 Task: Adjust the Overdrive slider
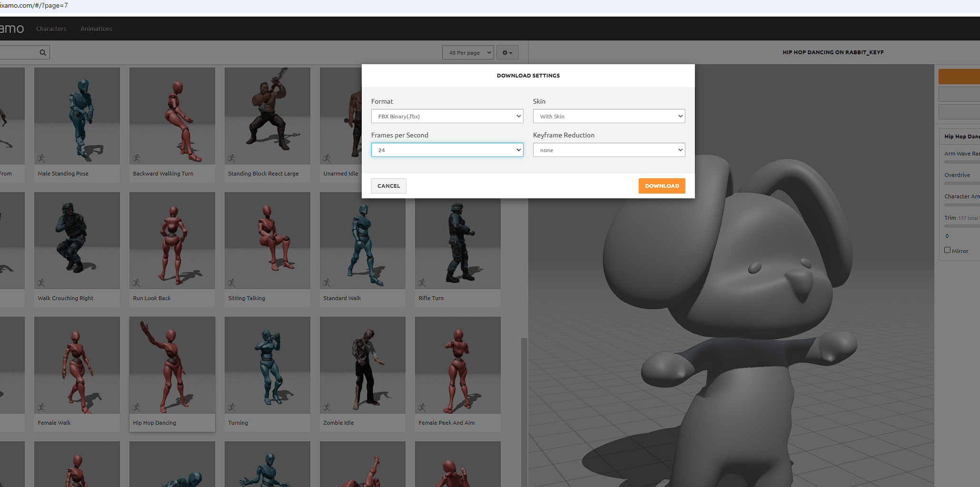pyautogui.click(x=962, y=184)
